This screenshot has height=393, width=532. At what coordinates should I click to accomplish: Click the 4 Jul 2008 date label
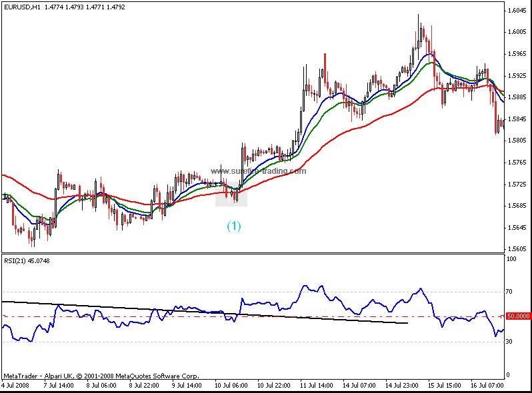click(x=15, y=385)
